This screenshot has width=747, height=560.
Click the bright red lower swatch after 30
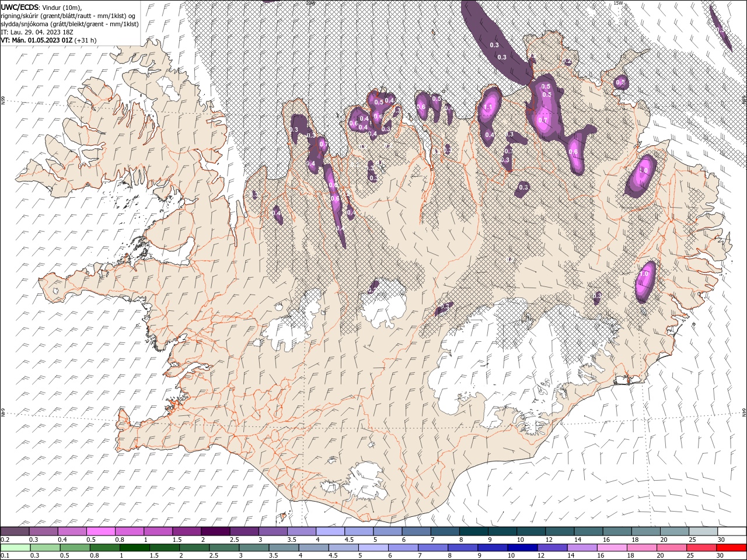[731, 548]
